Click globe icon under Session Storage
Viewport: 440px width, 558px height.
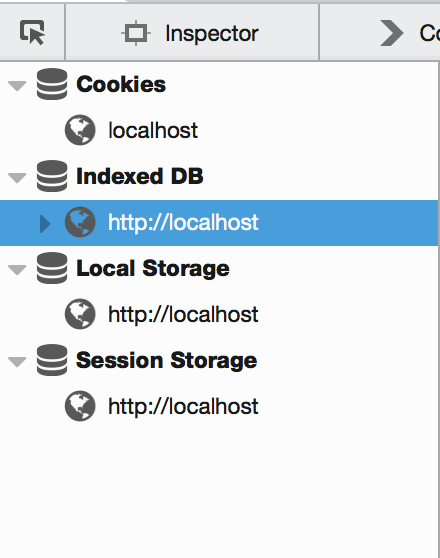tap(80, 406)
